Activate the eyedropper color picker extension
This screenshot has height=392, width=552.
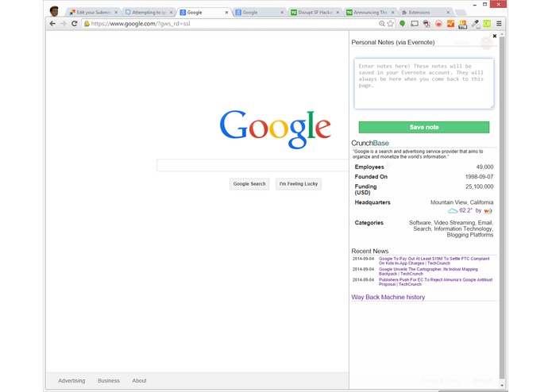[x=475, y=24]
